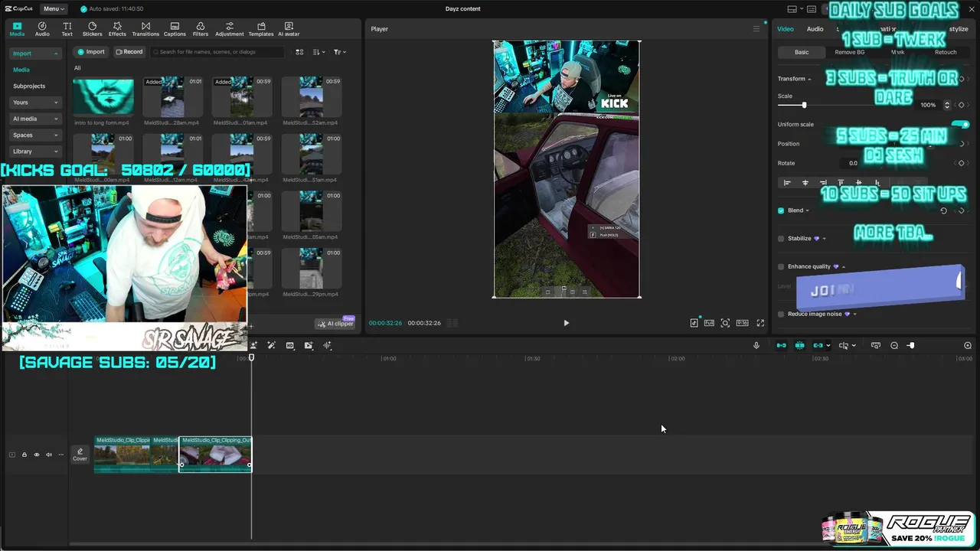Enable the Enhance quality checkbox
The height and width of the screenshot is (551, 980).
[x=781, y=267]
